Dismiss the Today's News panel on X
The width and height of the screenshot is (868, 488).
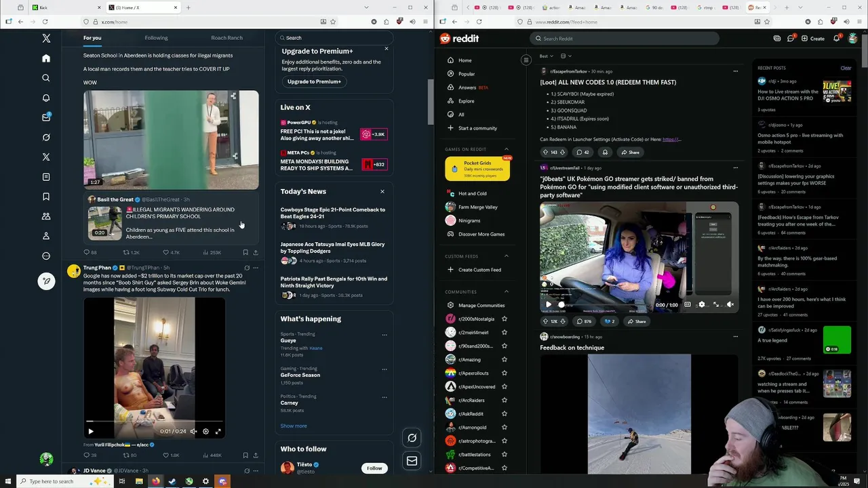tap(382, 192)
